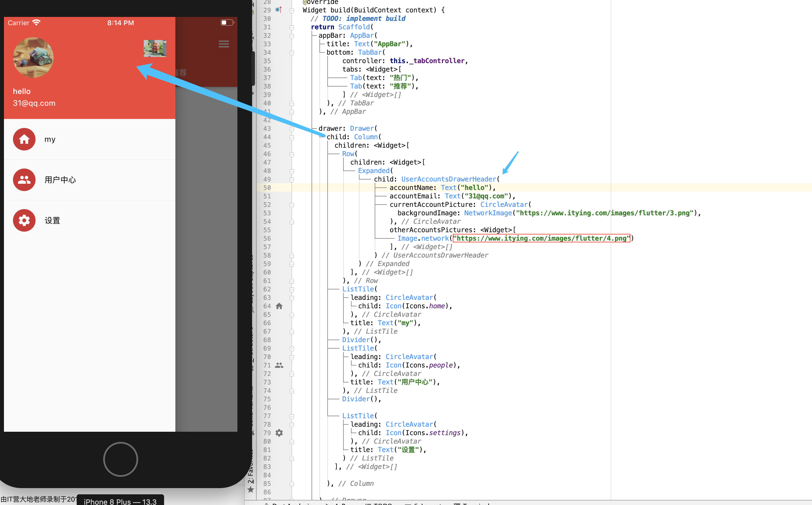Click the people icon for 用户中心
812x505 pixels.
(x=24, y=180)
